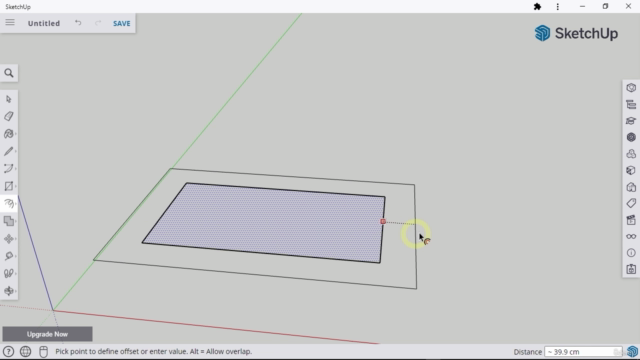This screenshot has height=360, width=640.
Task: Select the Arc drawing tool
Action: coord(9,169)
